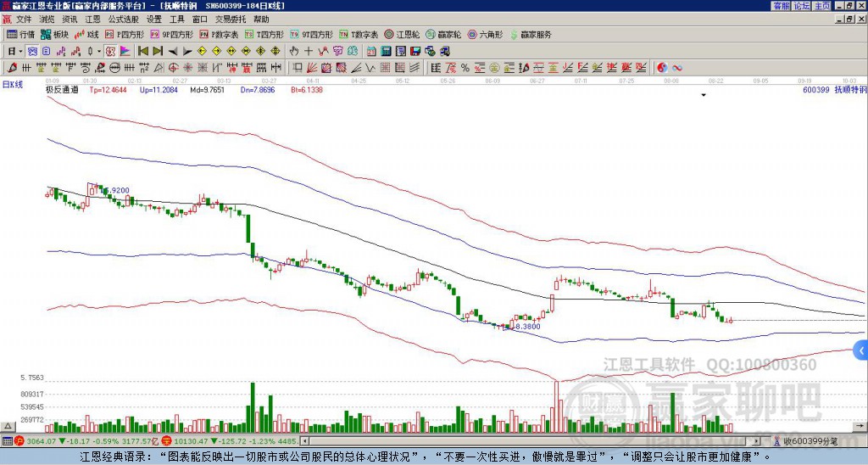Open the 行情 quotes view
The height and width of the screenshot is (465, 868).
tap(21, 34)
